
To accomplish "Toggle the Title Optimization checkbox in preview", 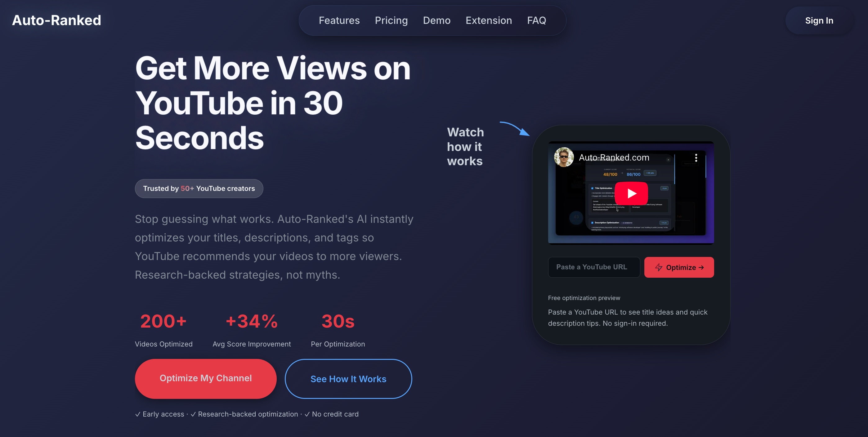I will pyautogui.click(x=592, y=188).
